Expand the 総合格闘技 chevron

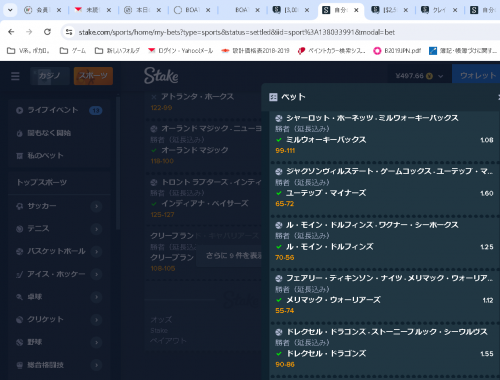[96, 365]
